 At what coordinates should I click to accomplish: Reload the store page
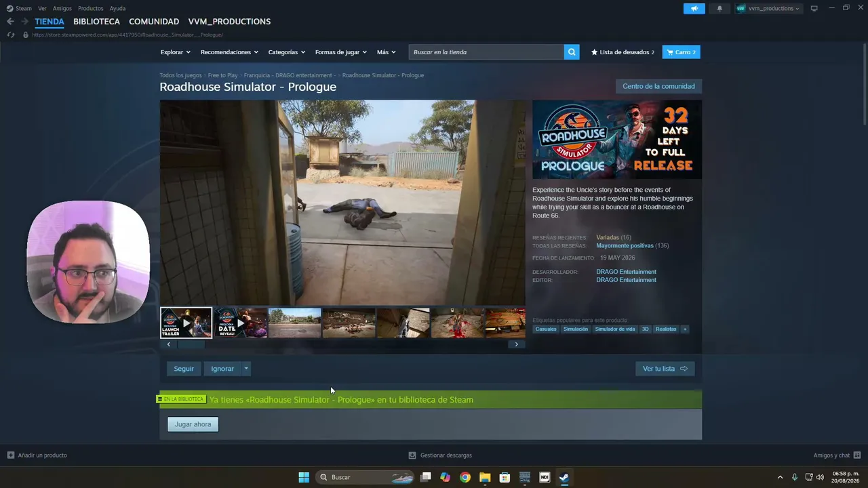10,35
